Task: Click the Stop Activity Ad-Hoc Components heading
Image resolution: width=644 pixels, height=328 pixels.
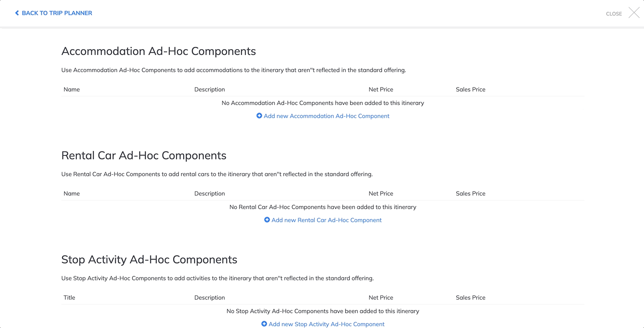Action: [149, 260]
